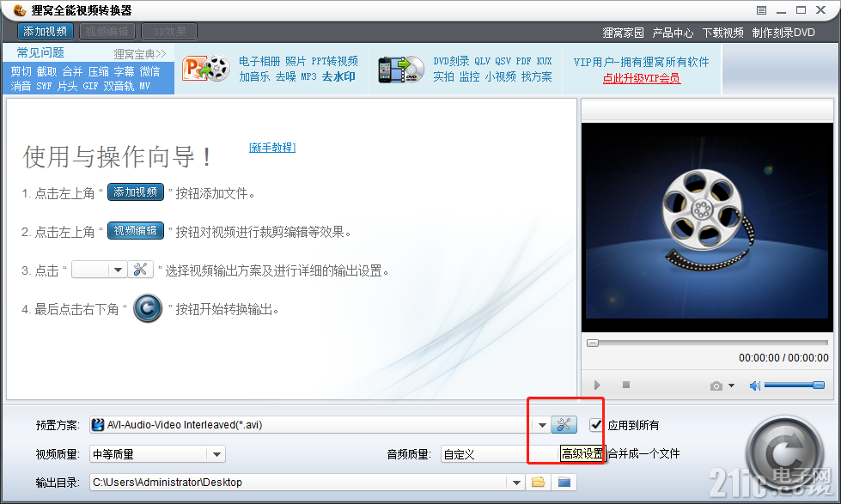Click the 片头 help topic

[68, 86]
